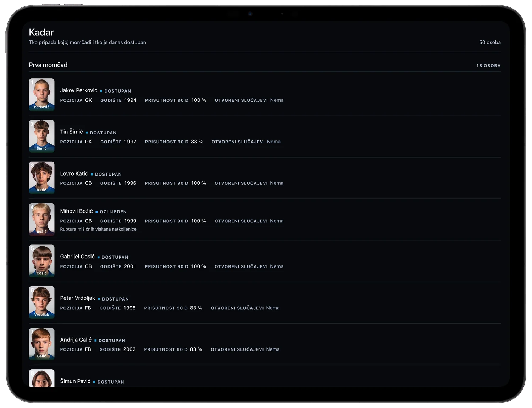This screenshot has width=532, height=408.
Task: Open Gabrijel Ćosić's player photo
Action: 41,261
